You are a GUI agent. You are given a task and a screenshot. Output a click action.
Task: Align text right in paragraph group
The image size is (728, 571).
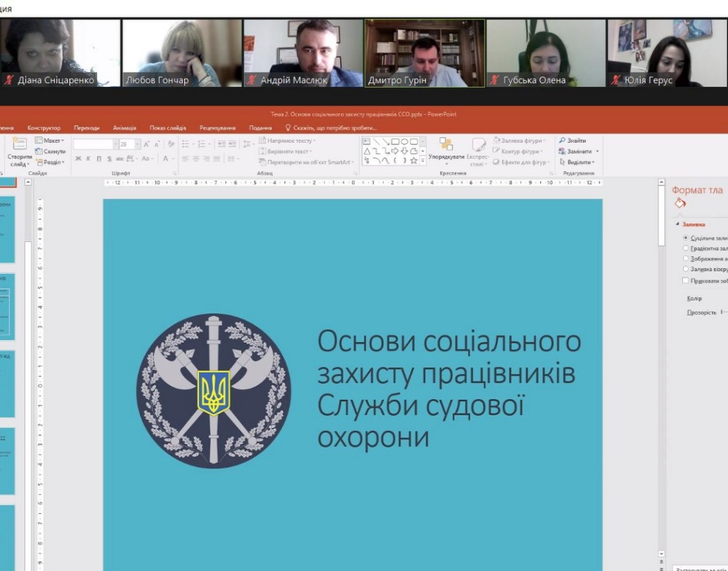(x=206, y=158)
